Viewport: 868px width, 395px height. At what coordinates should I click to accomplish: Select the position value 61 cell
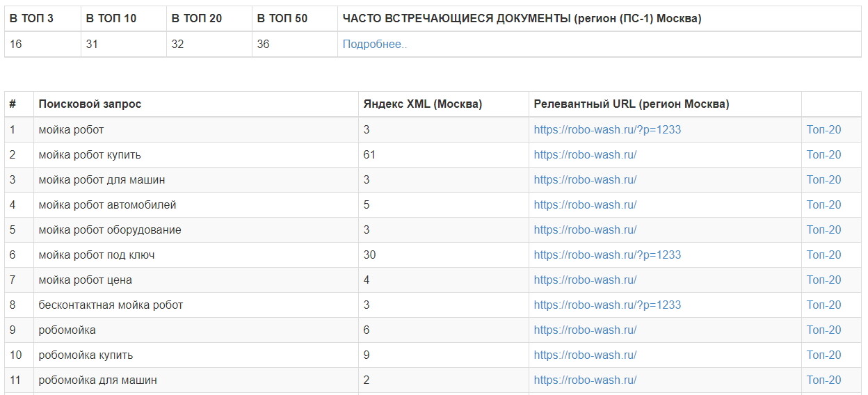pyautogui.click(x=443, y=154)
